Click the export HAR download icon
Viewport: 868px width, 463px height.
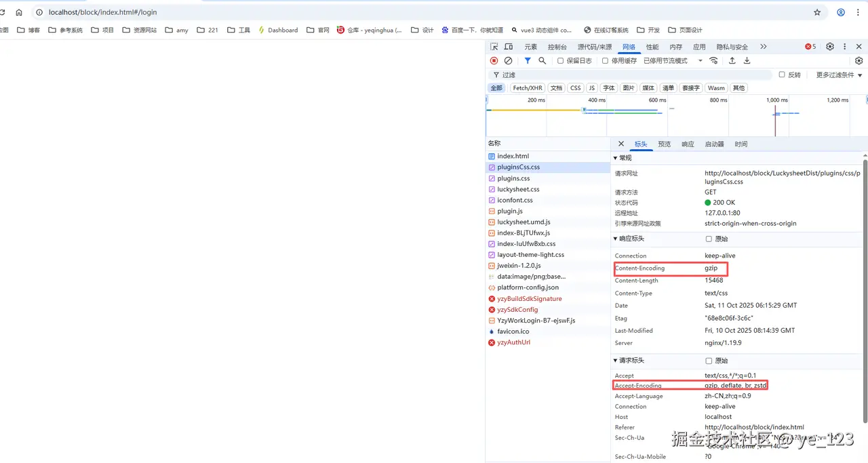pyautogui.click(x=747, y=61)
